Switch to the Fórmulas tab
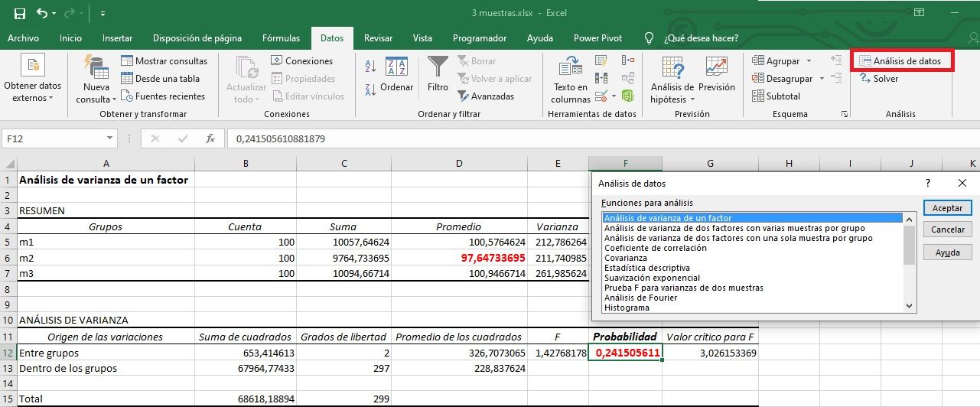 pos(281,37)
